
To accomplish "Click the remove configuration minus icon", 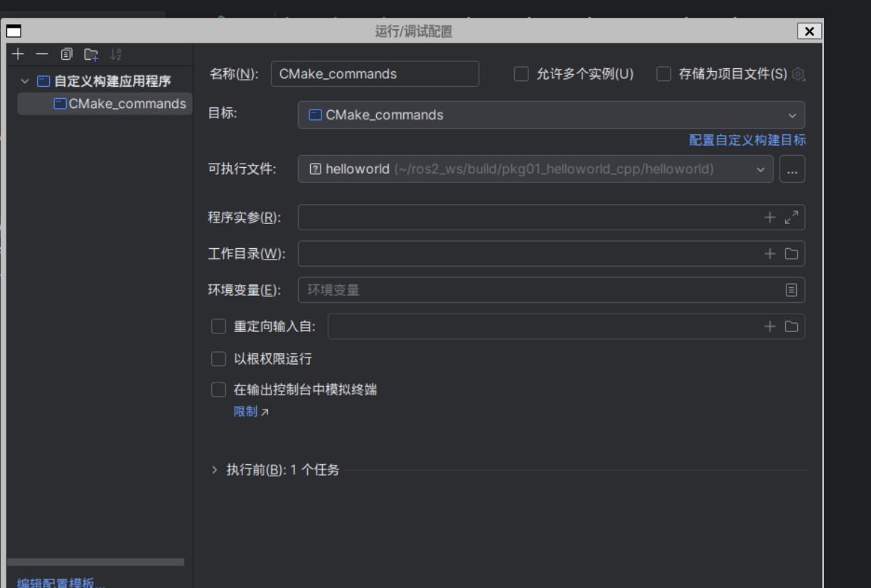I will click(42, 54).
